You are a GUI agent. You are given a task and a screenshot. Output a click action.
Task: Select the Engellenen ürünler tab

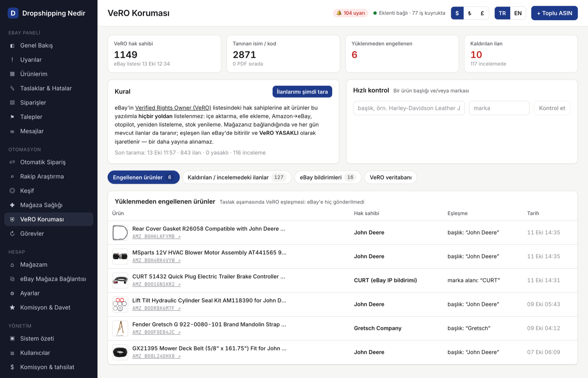pos(143,177)
